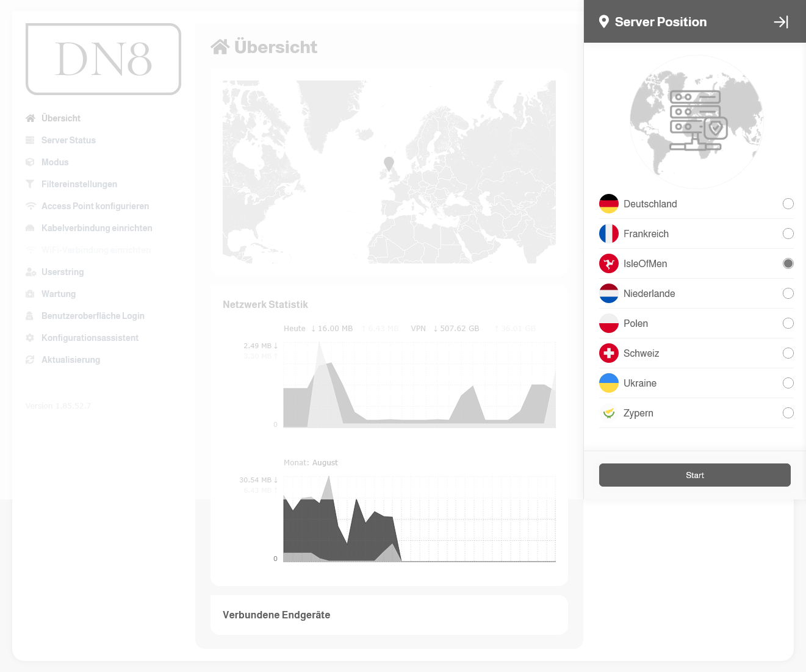
Task: Collapse the Server Position panel arrow
Action: [781, 22]
